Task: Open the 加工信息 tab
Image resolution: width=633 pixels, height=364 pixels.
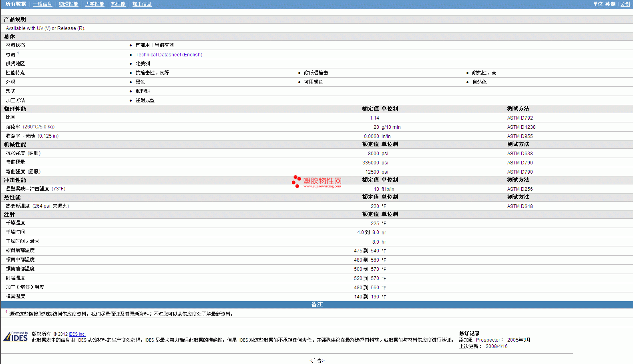Action: [142, 4]
